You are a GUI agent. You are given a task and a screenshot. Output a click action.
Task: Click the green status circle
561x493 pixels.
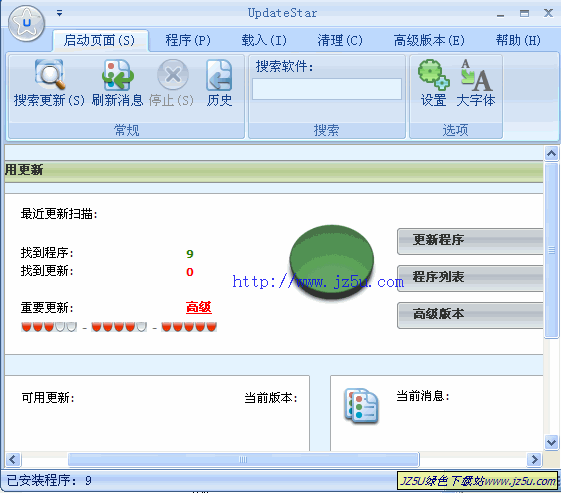point(332,262)
